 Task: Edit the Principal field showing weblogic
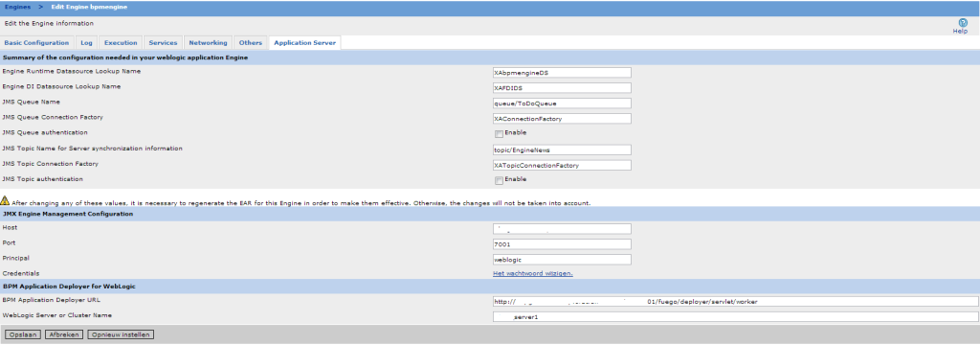click(562, 259)
